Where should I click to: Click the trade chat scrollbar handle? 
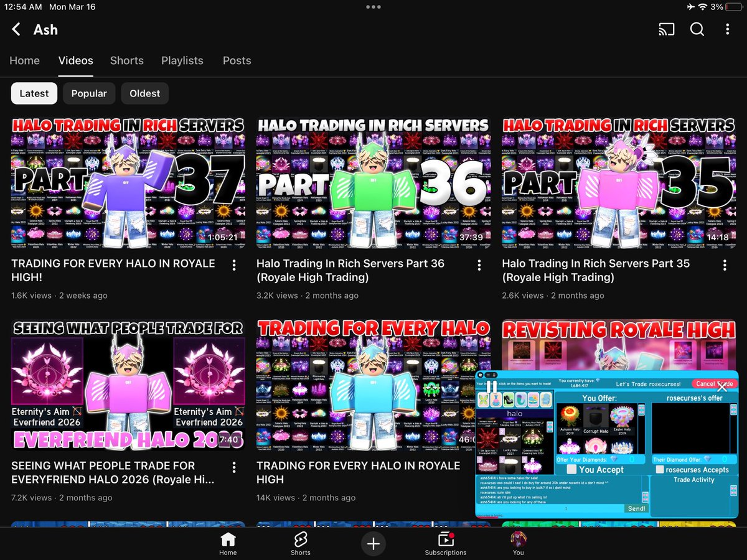tap(645, 497)
